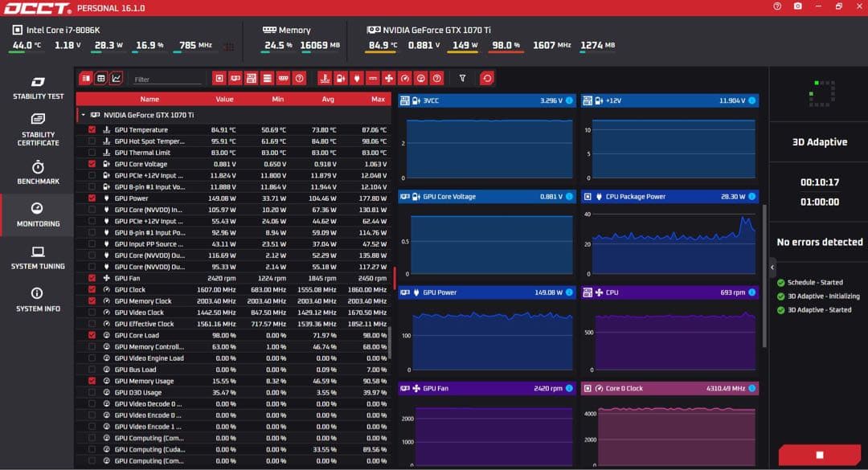Toggle fan sensor type filter

pos(389,79)
